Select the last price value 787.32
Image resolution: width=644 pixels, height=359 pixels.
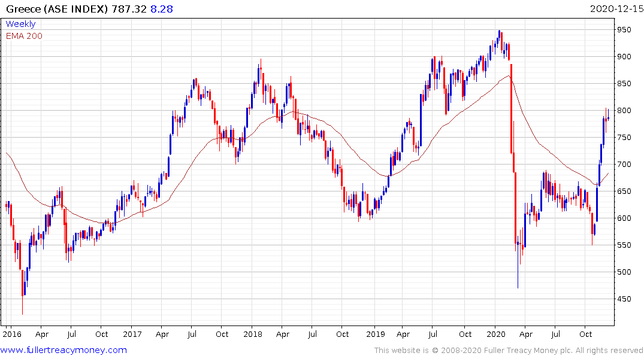tap(129, 9)
